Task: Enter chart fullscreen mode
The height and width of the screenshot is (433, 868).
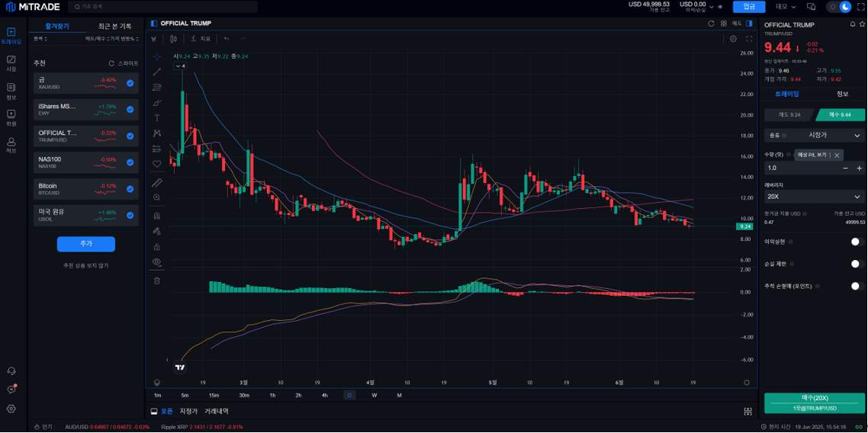Action: [749, 39]
